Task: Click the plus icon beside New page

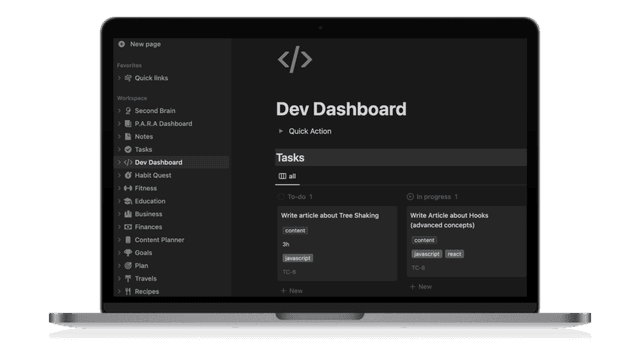Action: pos(122,44)
